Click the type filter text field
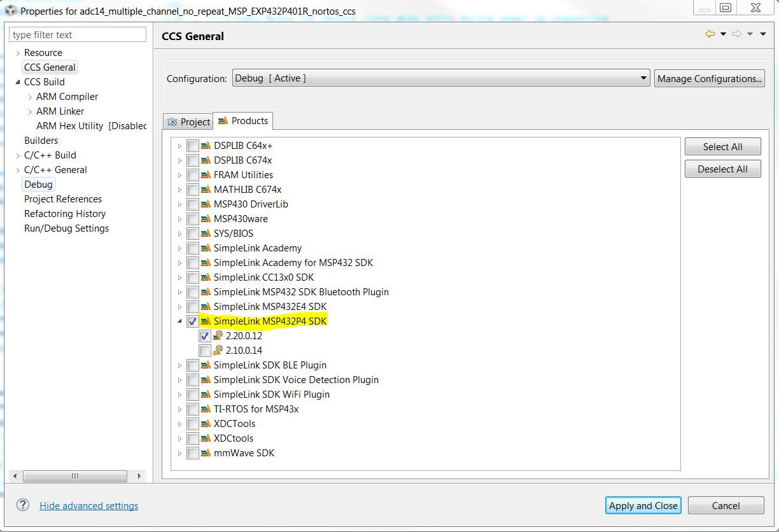779x532 pixels. click(x=78, y=34)
